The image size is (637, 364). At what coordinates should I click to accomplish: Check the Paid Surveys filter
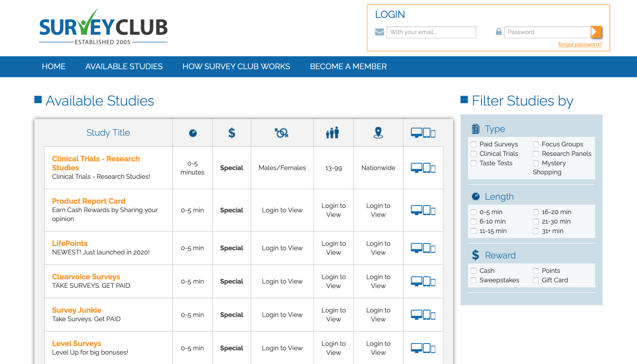pyautogui.click(x=474, y=144)
